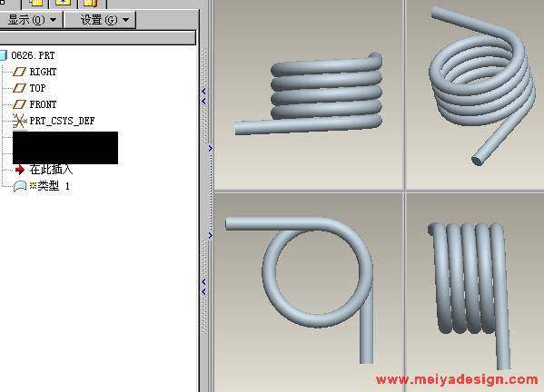Open the www.meiyadesign.com watermark link

[x=457, y=379]
